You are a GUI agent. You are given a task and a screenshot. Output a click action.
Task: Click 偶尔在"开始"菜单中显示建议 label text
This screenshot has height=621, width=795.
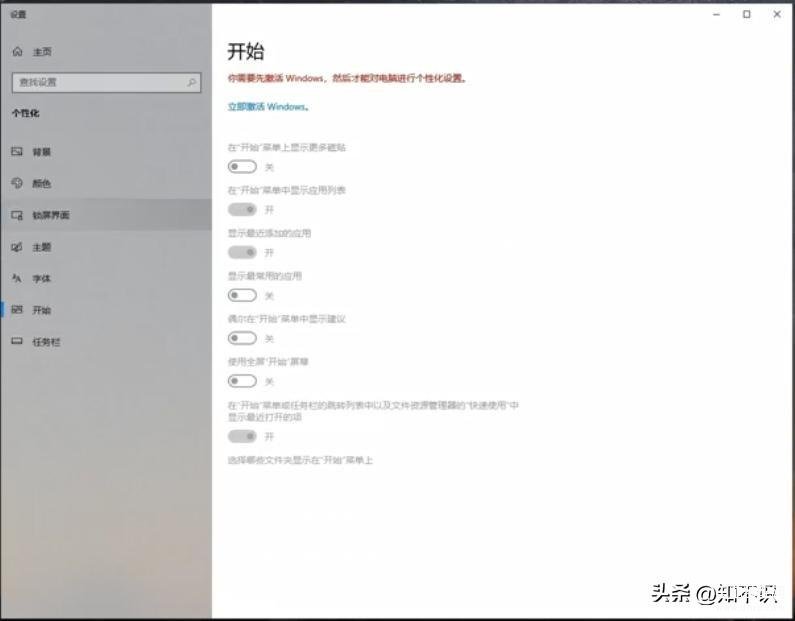pyautogui.click(x=286, y=319)
